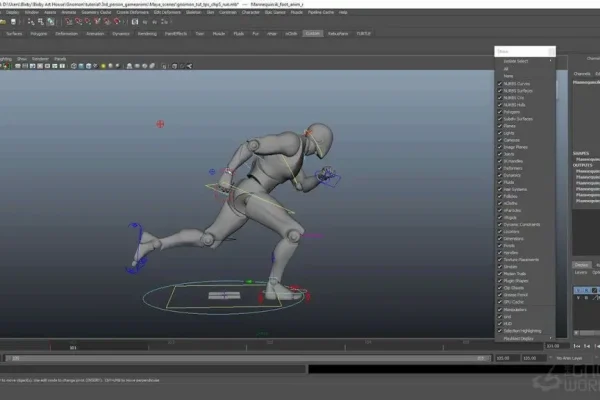600x400 pixels.
Task: Switch to the Animation shelf tab
Action: tap(95, 32)
